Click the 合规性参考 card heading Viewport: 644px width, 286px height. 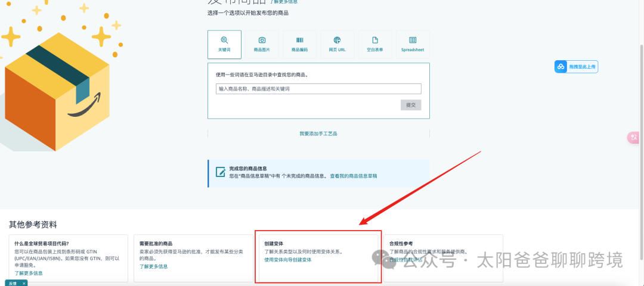(401, 243)
